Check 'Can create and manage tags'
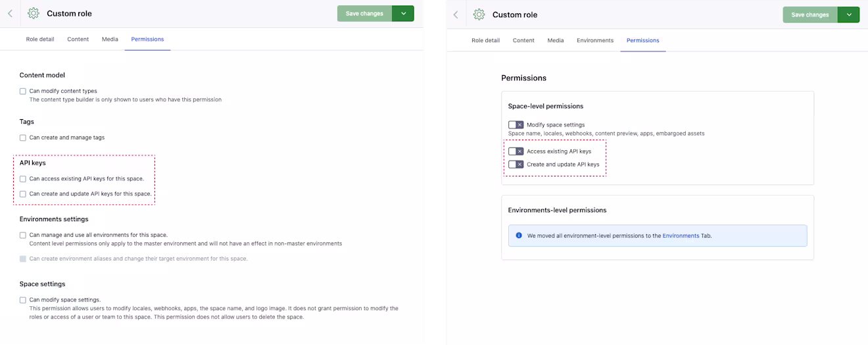Viewport: 868px width, 345px height. tap(23, 138)
